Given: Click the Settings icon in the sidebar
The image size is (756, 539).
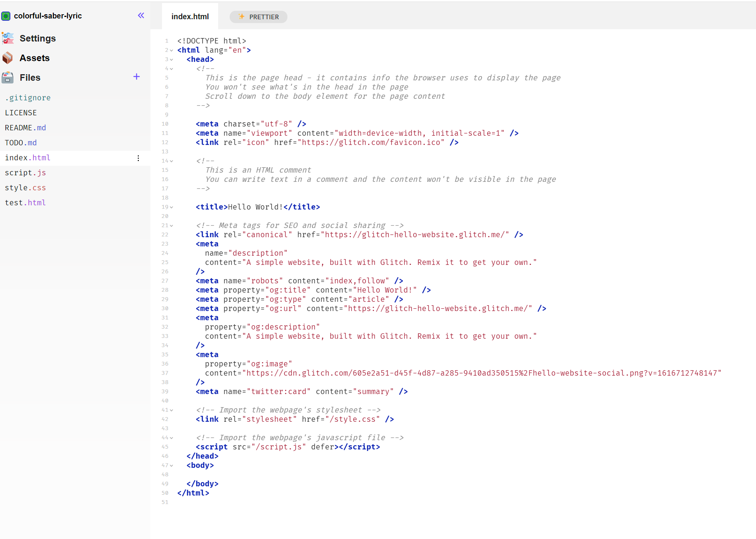Looking at the screenshot, I should 7,38.
